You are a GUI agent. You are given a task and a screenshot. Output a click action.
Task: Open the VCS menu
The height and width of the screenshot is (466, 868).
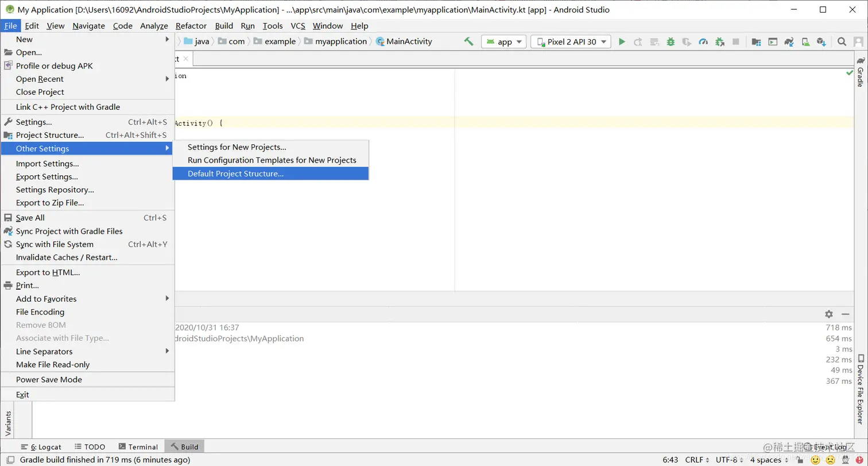click(x=298, y=26)
